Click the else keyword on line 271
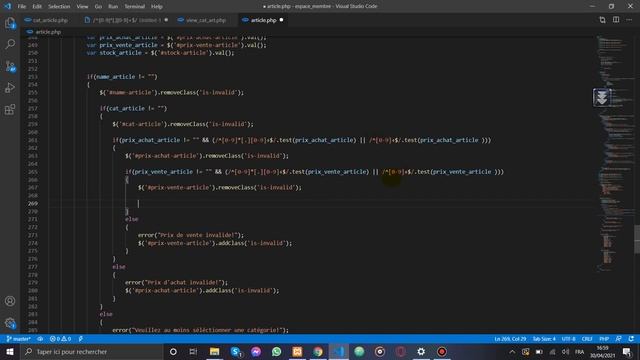Image resolution: width=640 pixels, height=360 pixels. tap(131, 219)
